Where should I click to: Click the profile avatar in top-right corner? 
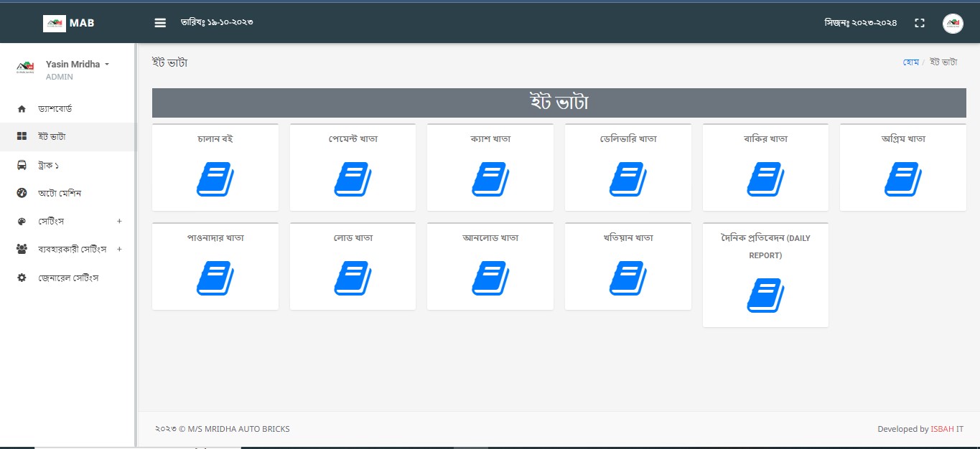(953, 23)
